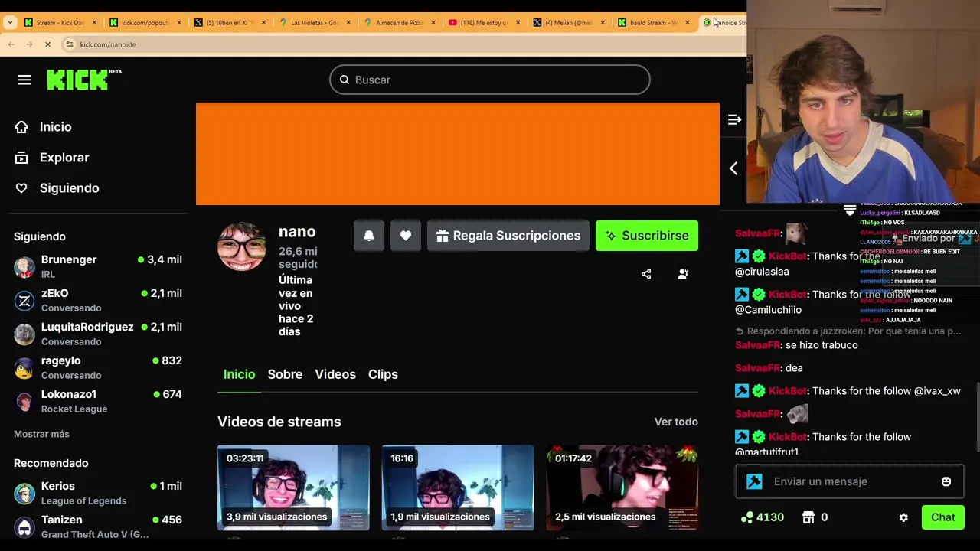Open Explorar in the sidebar
The height and width of the screenshot is (551, 980).
tap(53, 158)
